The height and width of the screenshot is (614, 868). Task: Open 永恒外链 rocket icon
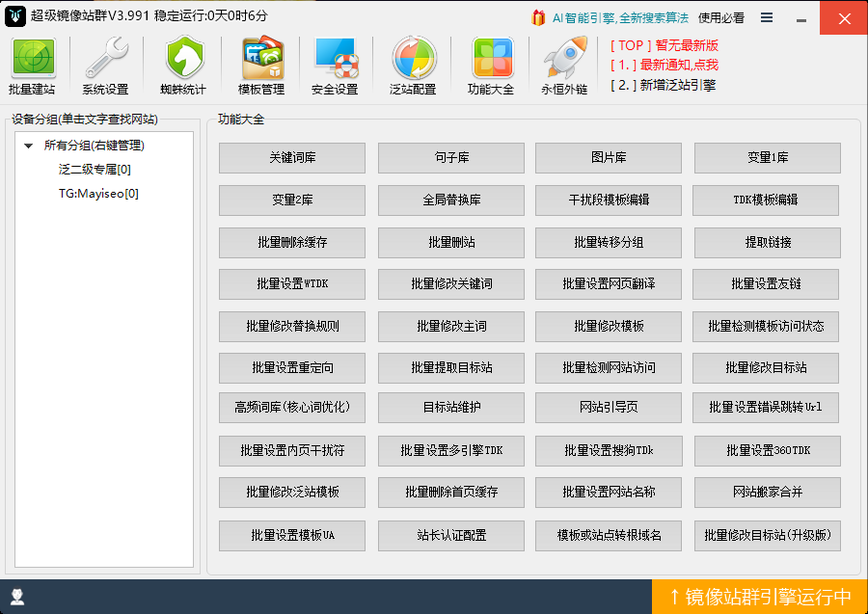(x=564, y=58)
